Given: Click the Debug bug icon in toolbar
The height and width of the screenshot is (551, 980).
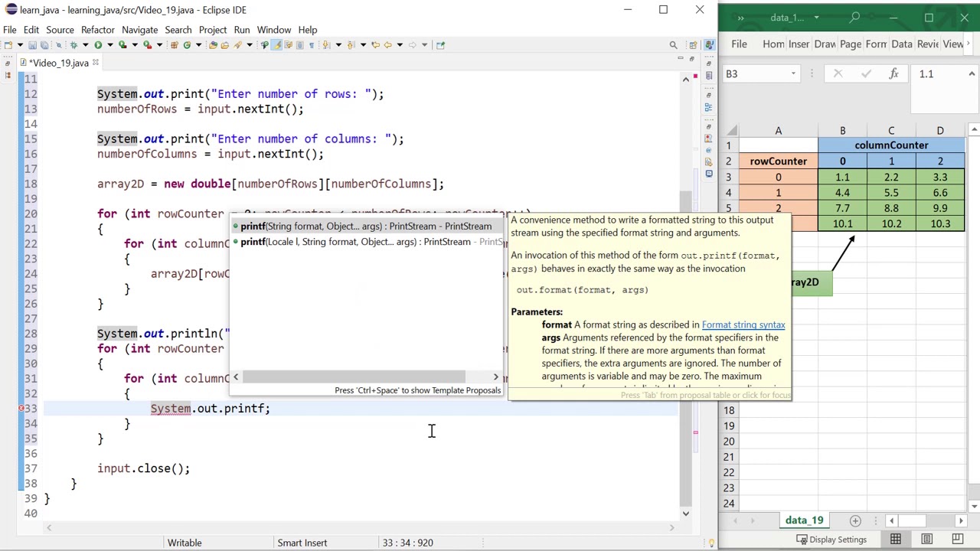Looking at the screenshot, I should pyautogui.click(x=73, y=45).
